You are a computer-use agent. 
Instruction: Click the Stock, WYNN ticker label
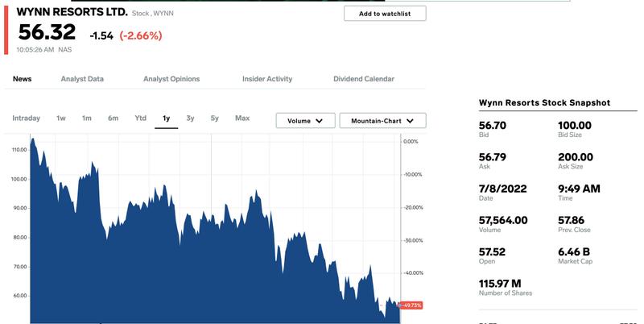[153, 14]
